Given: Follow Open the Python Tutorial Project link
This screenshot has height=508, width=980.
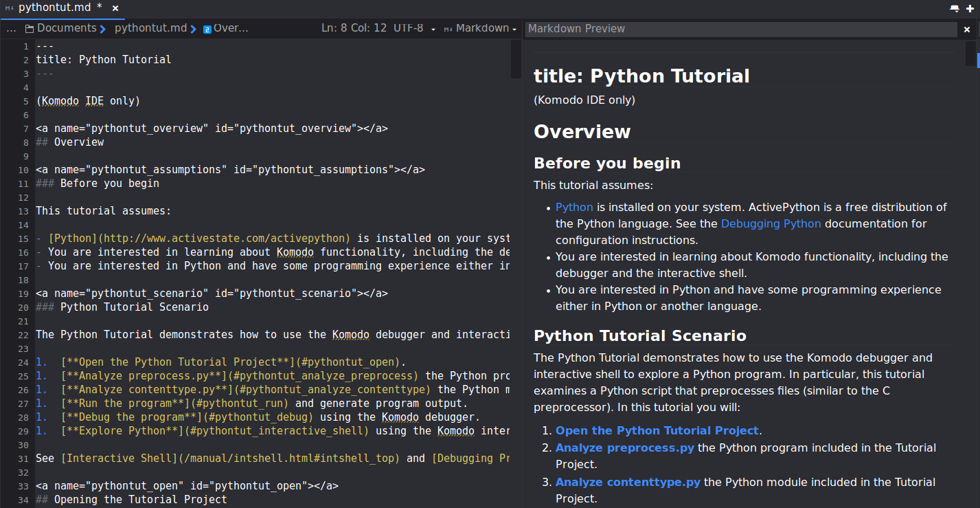Looking at the screenshot, I should click(657, 430).
